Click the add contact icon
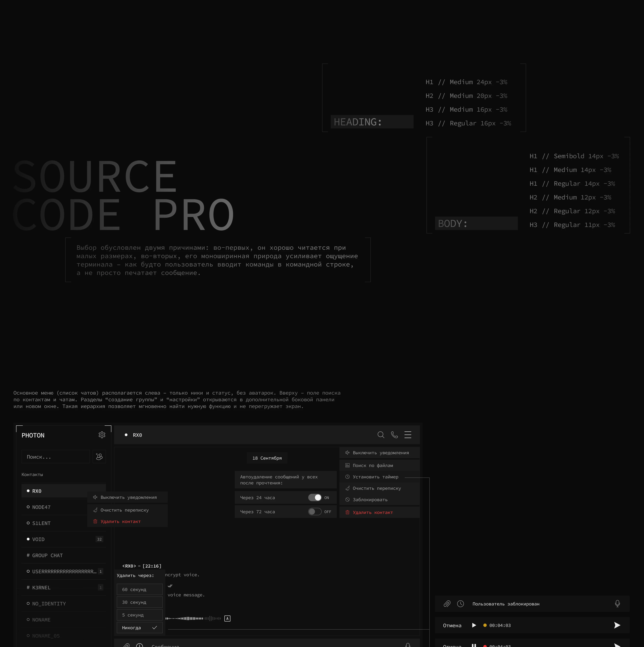The width and height of the screenshot is (644, 647). 99,456
